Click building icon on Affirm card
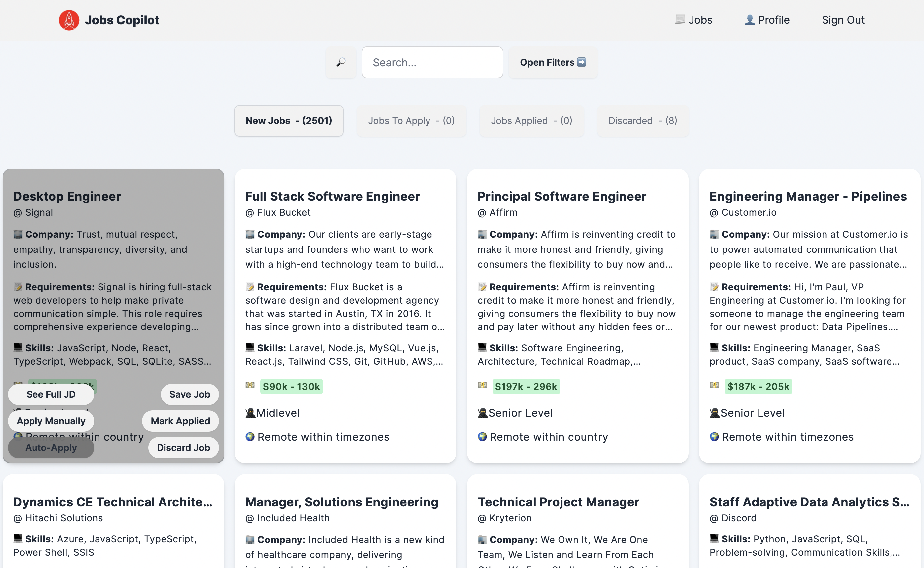 482,235
